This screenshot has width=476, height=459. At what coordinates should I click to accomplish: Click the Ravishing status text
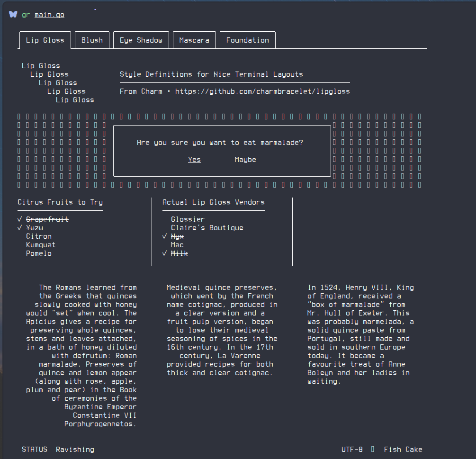point(75,449)
